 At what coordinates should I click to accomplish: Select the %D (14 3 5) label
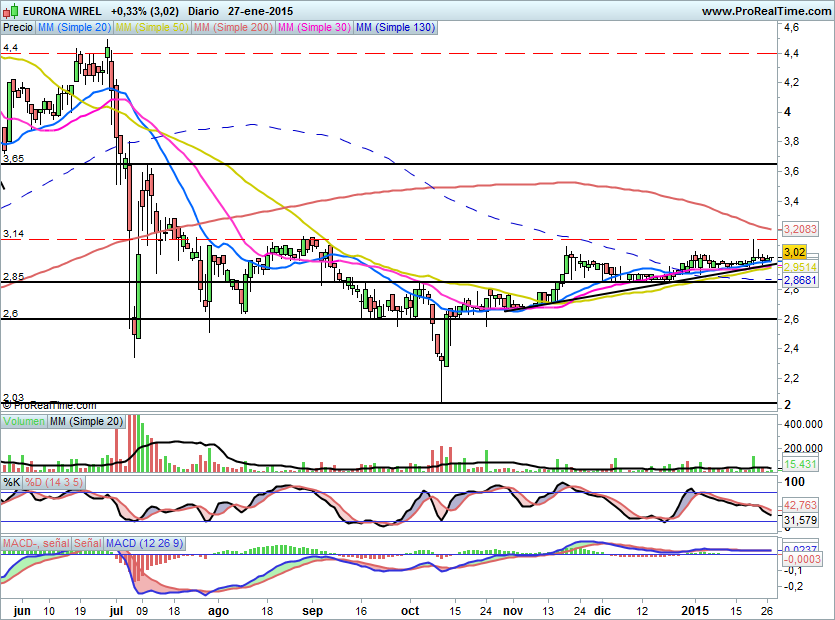[54, 483]
